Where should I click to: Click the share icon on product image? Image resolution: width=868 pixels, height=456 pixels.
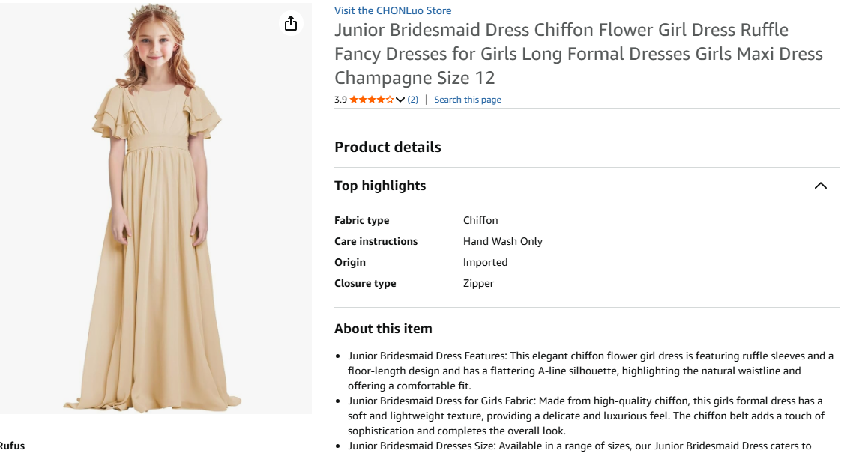[291, 24]
